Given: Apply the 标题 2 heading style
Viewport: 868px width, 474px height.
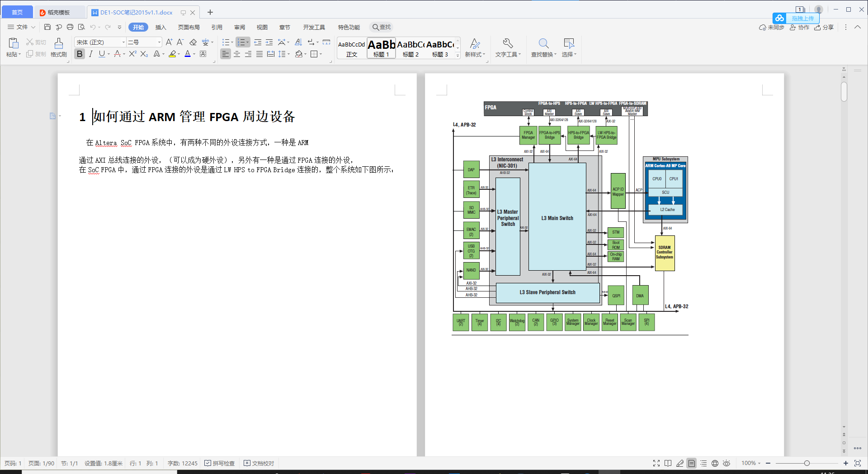Looking at the screenshot, I should [x=410, y=48].
